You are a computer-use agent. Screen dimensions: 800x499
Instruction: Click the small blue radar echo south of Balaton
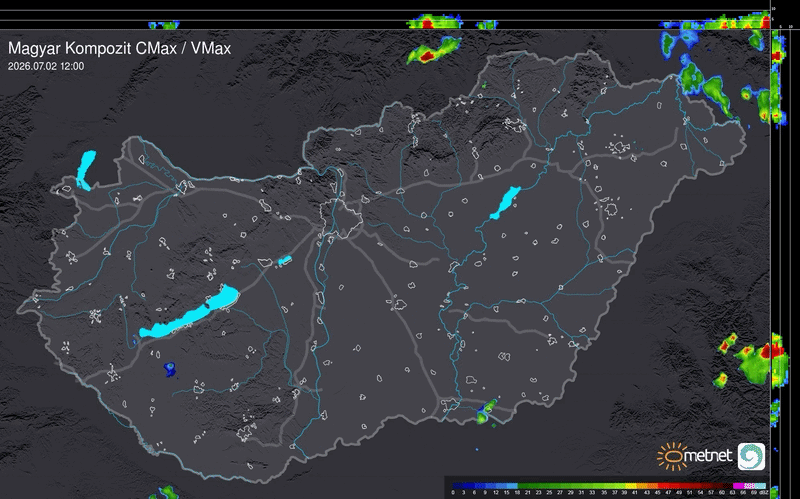point(169,369)
